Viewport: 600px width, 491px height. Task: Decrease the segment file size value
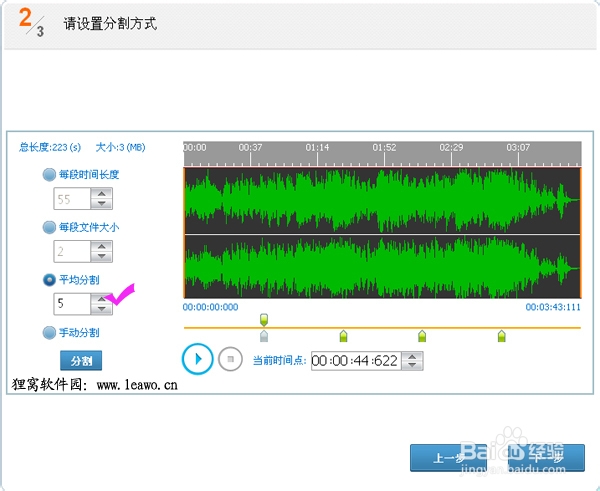click(101, 256)
